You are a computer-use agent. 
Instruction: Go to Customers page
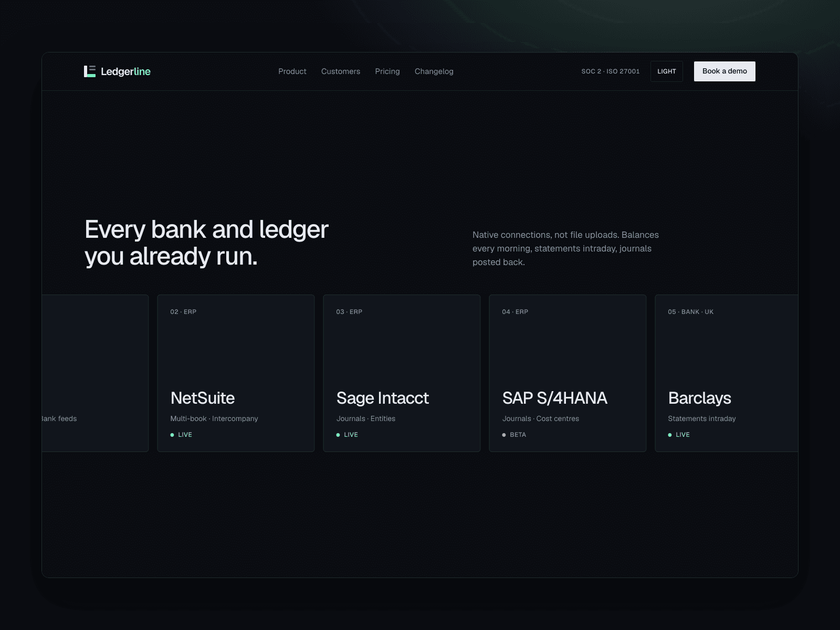tap(341, 71)
